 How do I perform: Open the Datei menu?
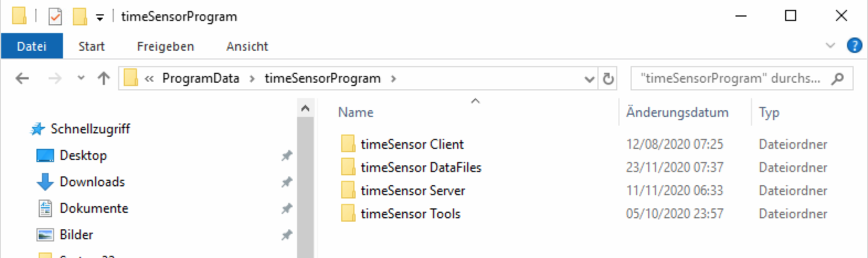[x=31, y=46]
